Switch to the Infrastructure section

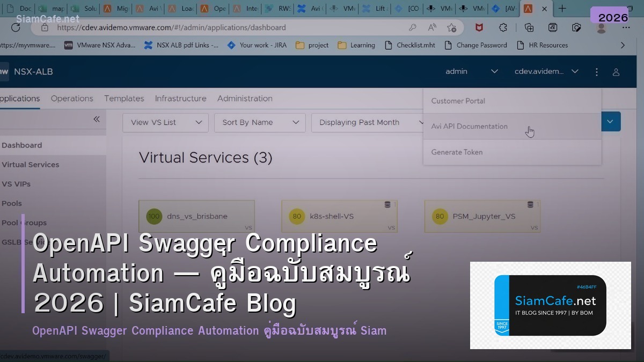180,98
